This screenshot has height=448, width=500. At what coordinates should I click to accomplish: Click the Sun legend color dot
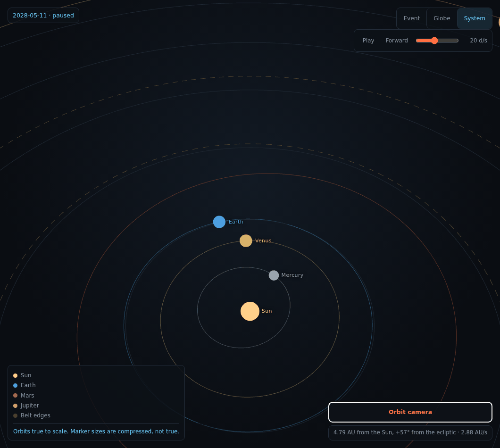[15, 376]
